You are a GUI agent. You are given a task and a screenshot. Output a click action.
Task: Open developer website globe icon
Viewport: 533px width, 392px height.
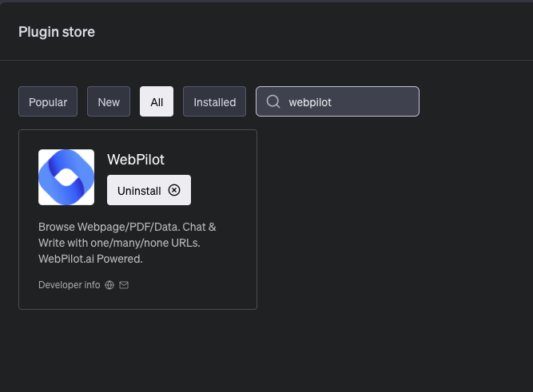[109, 285]
